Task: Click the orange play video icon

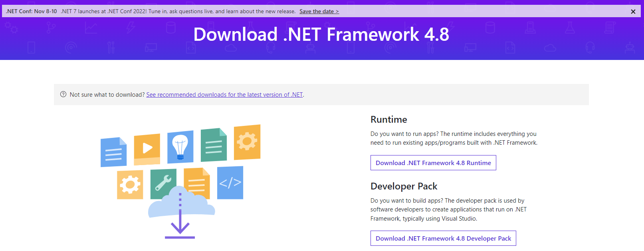Action: coord(147,149)
